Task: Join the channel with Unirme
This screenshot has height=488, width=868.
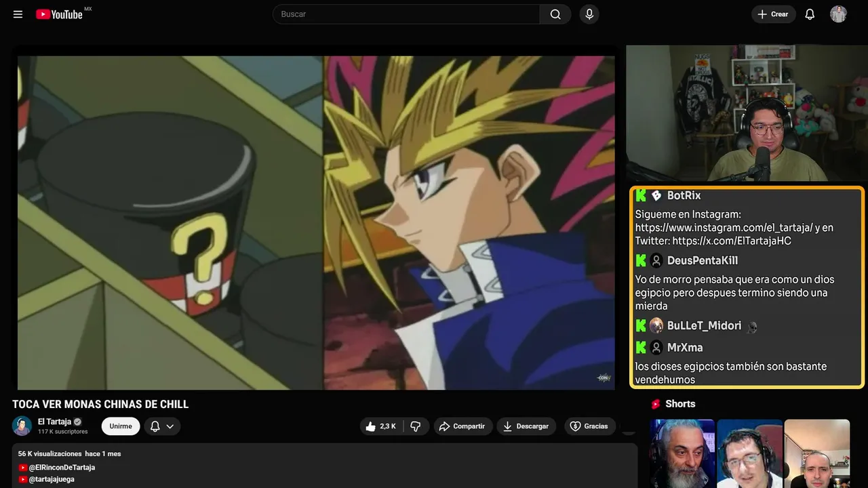Action: [x=121, y=426]
